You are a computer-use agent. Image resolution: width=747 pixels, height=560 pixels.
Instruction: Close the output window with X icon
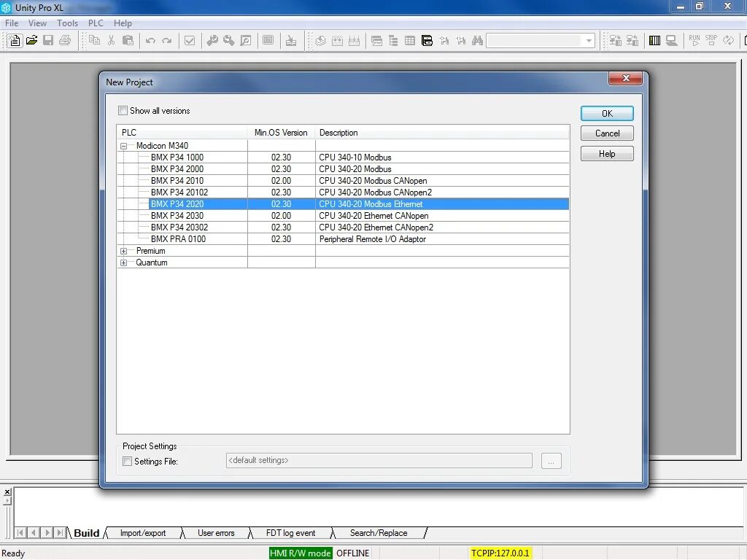coord(7,492)
